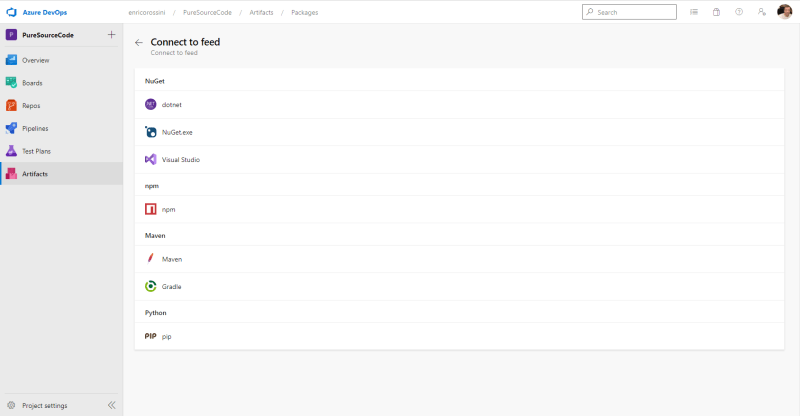Click the NuGet section heading
The width and height of the screenshot is (800, 416).
point(155,81)
